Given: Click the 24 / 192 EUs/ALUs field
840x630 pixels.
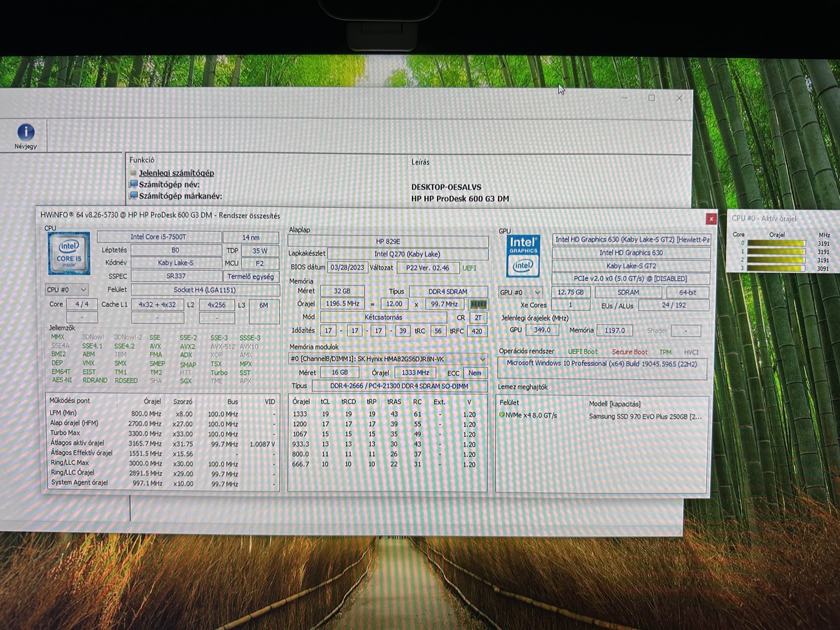Looking at the screenshot, I should point(674,305).
